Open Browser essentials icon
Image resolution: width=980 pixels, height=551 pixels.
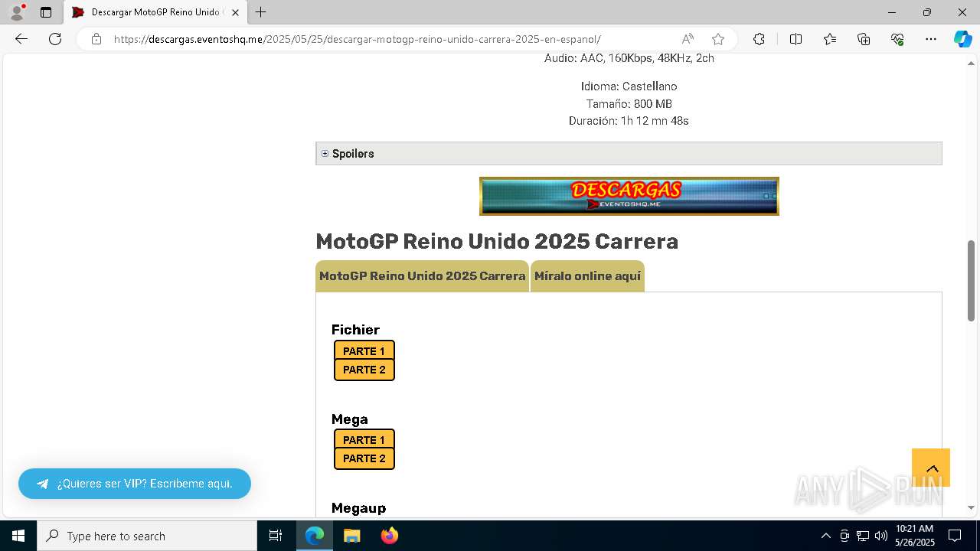point(897,39)
